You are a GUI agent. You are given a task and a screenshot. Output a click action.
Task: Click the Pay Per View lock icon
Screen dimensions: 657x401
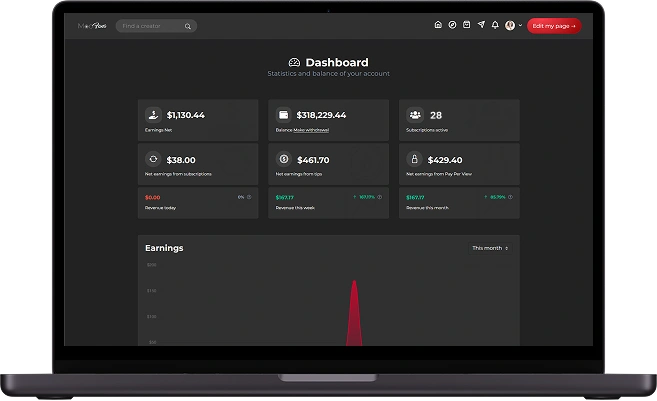tap(414, 159)
